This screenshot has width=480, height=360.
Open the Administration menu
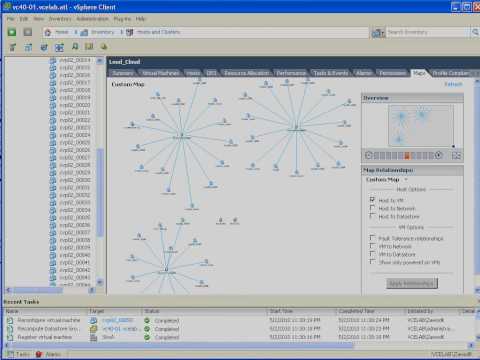92,19
